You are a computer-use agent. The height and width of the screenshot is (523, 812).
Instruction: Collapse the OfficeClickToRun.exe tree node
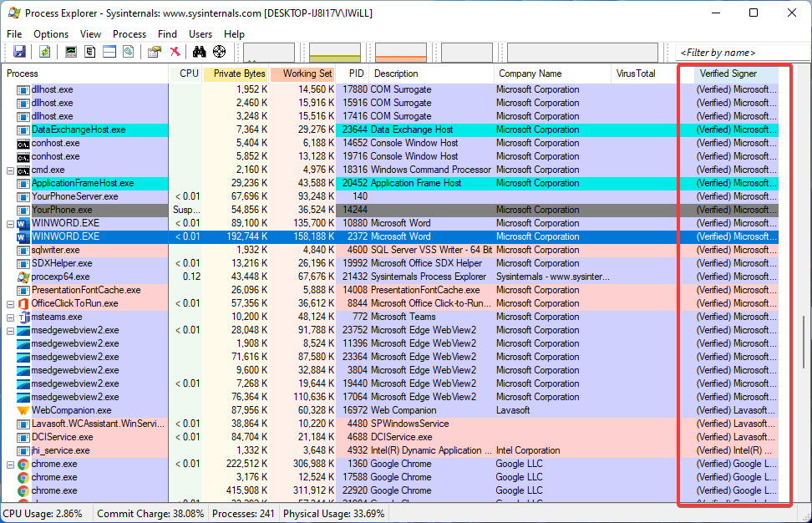pos(10,304)
